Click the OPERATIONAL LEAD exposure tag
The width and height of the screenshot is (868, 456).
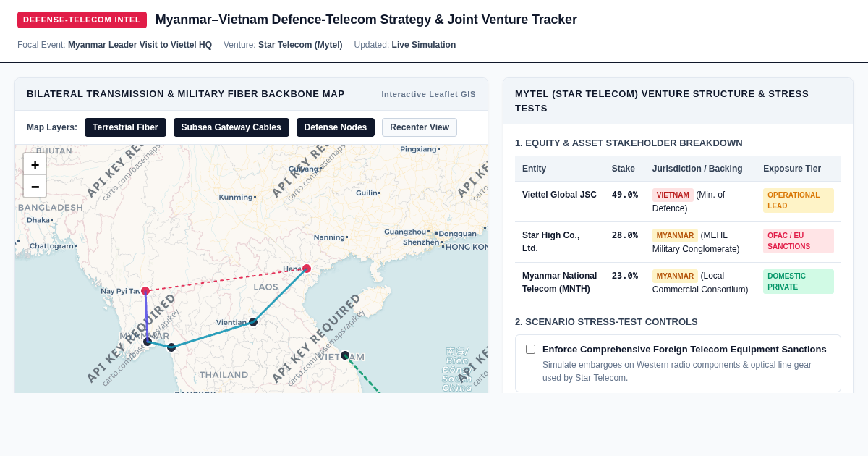[x=799, y=200]
